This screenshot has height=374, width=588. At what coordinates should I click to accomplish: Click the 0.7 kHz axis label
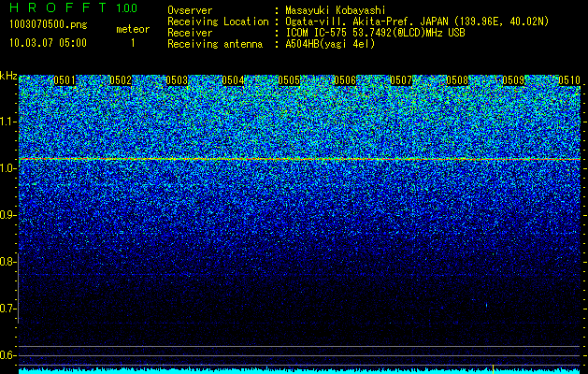[x=7, y=309]
